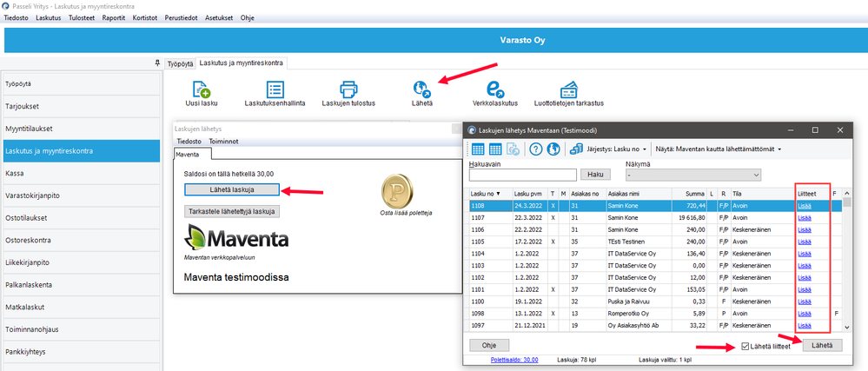
Task: Open Varastokirjanpito in the sidebar
Action: [x=81, y=195]
